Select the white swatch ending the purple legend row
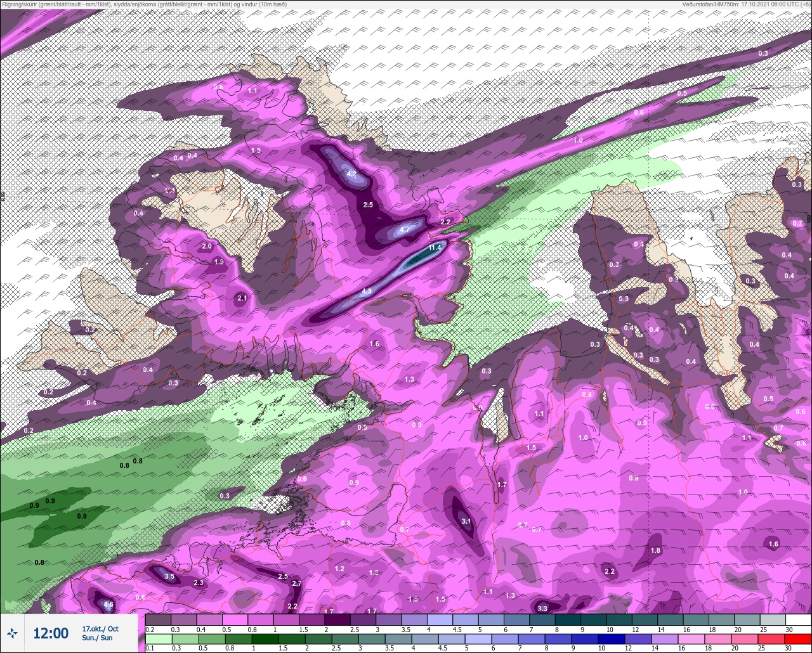 [x=798, y=619]
